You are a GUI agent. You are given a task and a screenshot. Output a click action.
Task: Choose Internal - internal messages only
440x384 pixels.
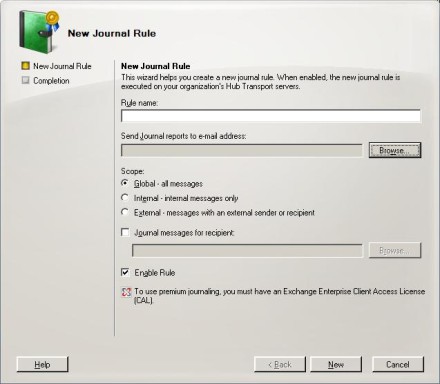click(x=125, y=198)
